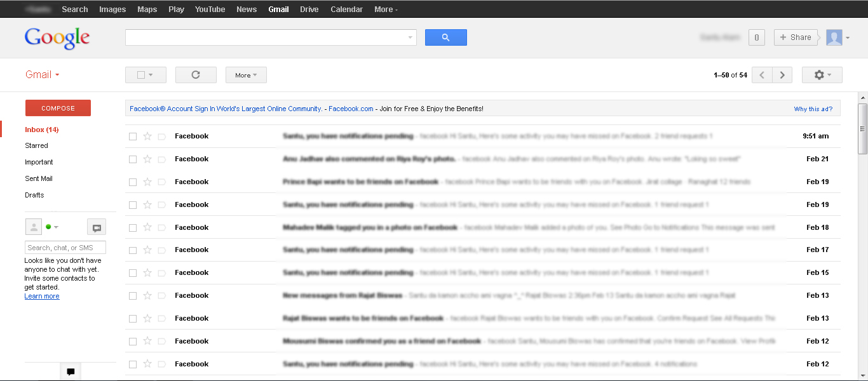
Task: Open Maps in the top navigation bar
Action: pos(147,10)
